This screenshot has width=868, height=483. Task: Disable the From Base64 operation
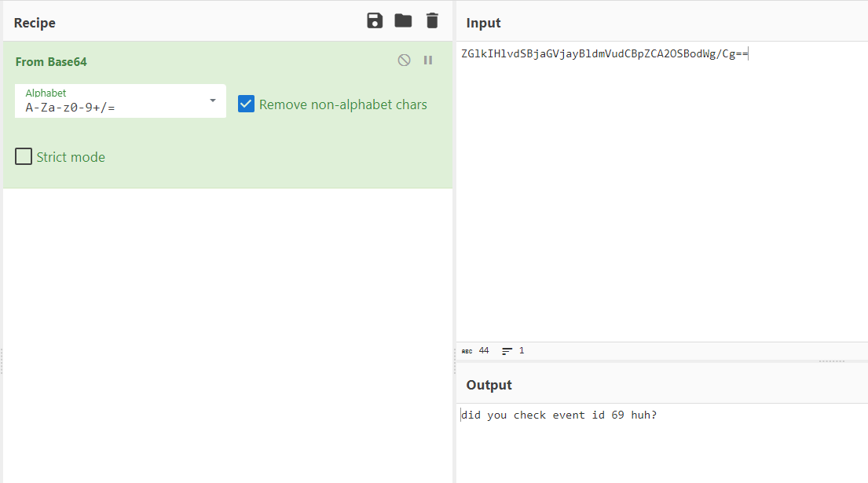tap(404, 60)
